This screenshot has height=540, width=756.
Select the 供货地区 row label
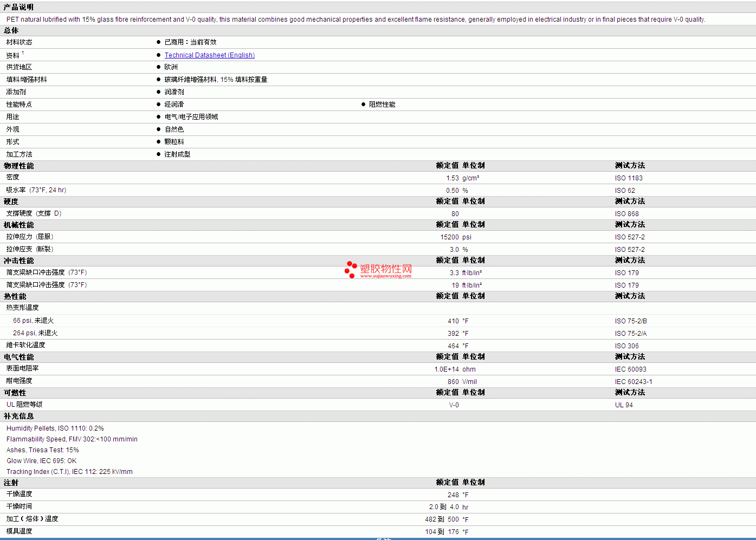(20, 67)
